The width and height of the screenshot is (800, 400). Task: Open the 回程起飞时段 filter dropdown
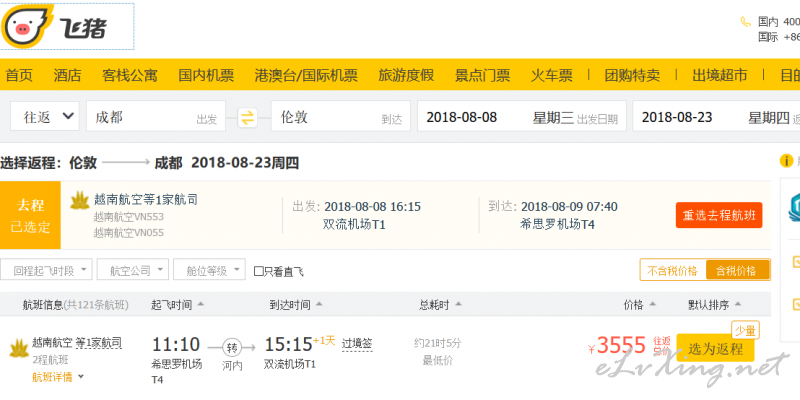(x=46, y=270)
